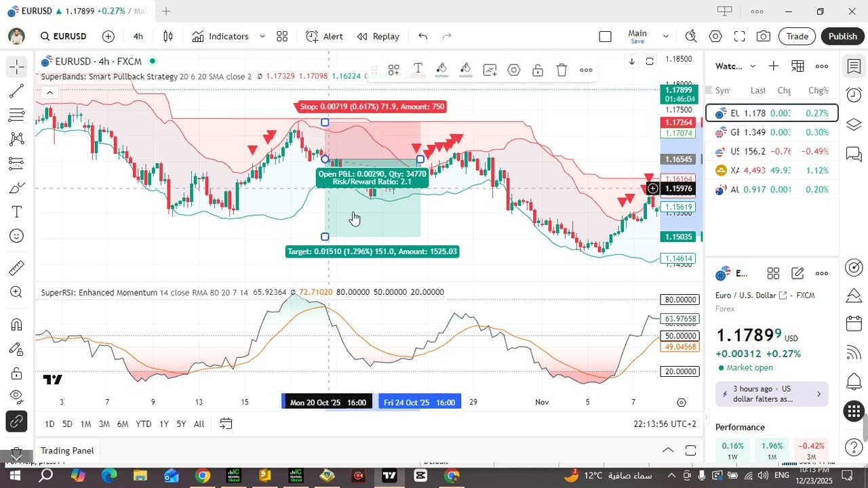Screen dimensions: 868x488
Task: Select the YTD date range
Action: 143,424
